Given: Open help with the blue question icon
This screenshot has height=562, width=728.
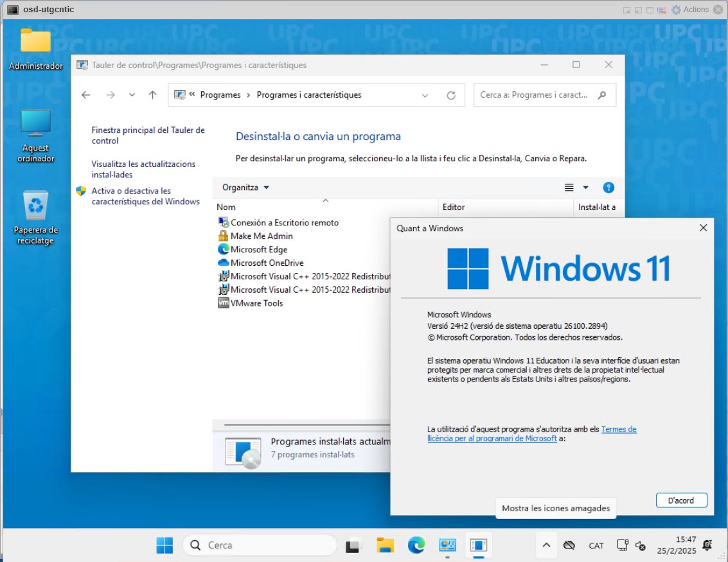Looking at the screenshot, I should (x=608, y=188).
